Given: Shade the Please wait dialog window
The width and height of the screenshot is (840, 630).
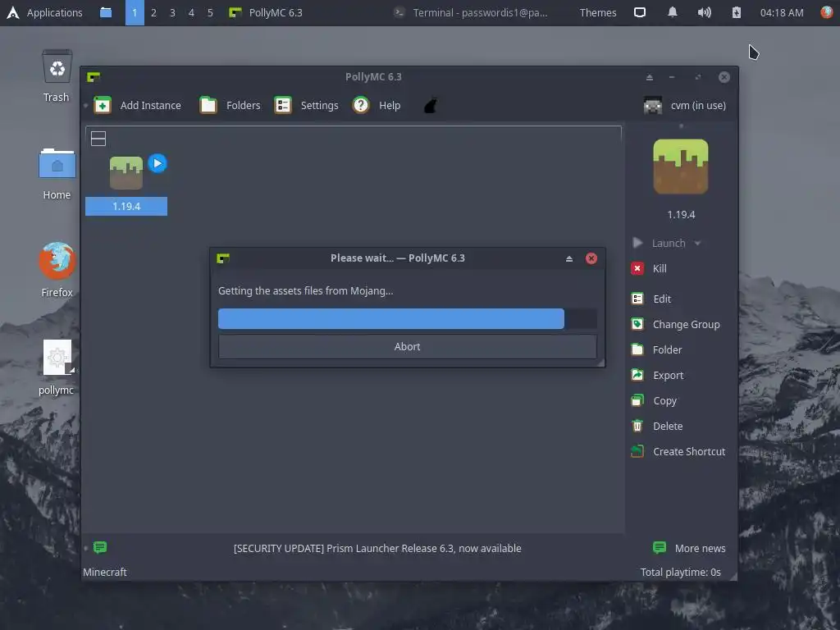Looking at the screenshot, I should tap(569, 258).
